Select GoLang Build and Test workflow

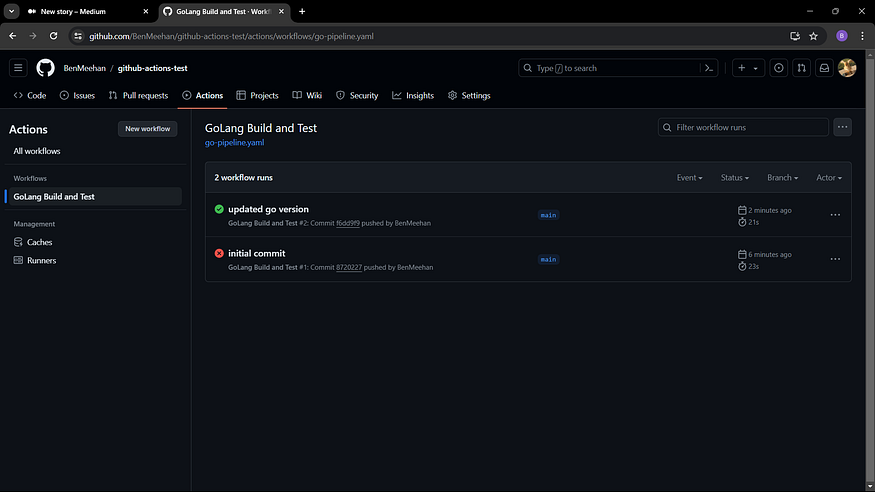pos(94,196)
